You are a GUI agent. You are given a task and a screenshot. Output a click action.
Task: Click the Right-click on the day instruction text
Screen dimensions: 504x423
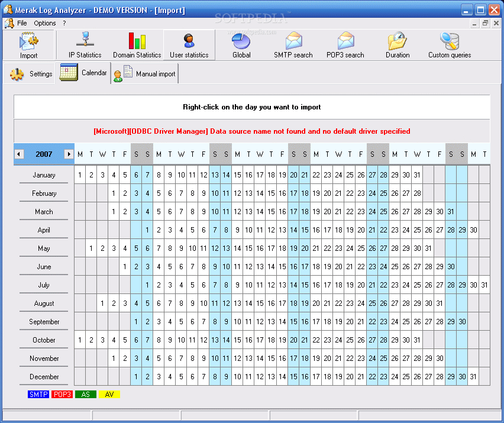(251, 107)
